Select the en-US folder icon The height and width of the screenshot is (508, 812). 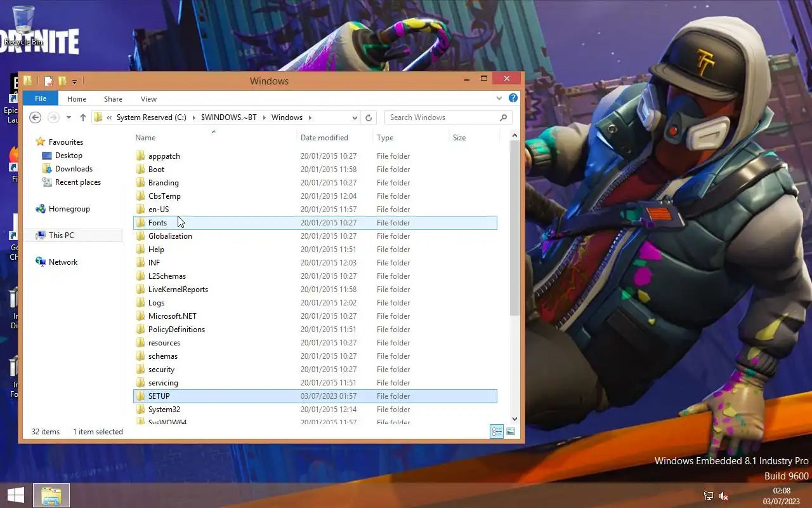pos(141,210)
